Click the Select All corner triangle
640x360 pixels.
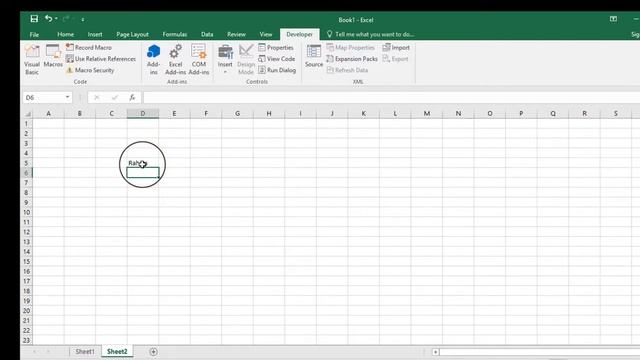[27, 113]
